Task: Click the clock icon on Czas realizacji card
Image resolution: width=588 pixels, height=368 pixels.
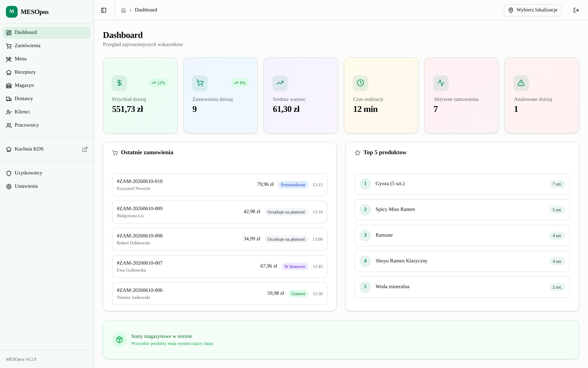Action: click(x=360, y=83)
